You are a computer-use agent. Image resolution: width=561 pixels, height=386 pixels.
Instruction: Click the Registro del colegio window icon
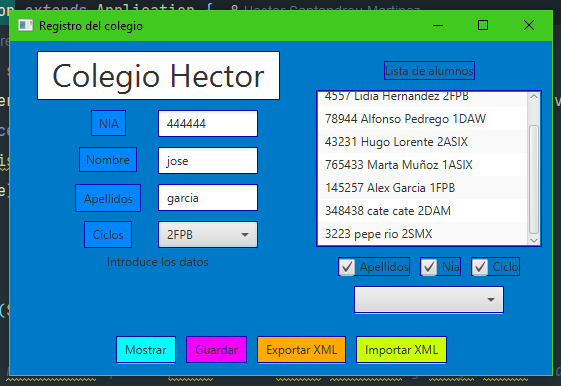click(25, 25)
